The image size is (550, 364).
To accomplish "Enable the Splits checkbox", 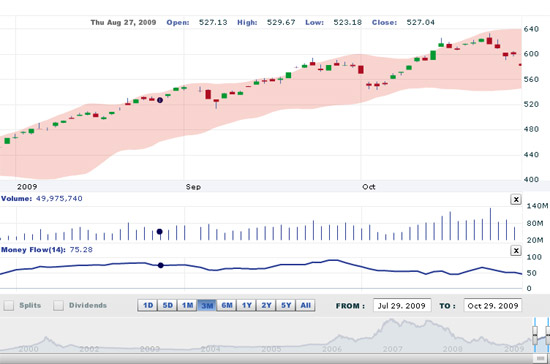I will tap(9, 305).
